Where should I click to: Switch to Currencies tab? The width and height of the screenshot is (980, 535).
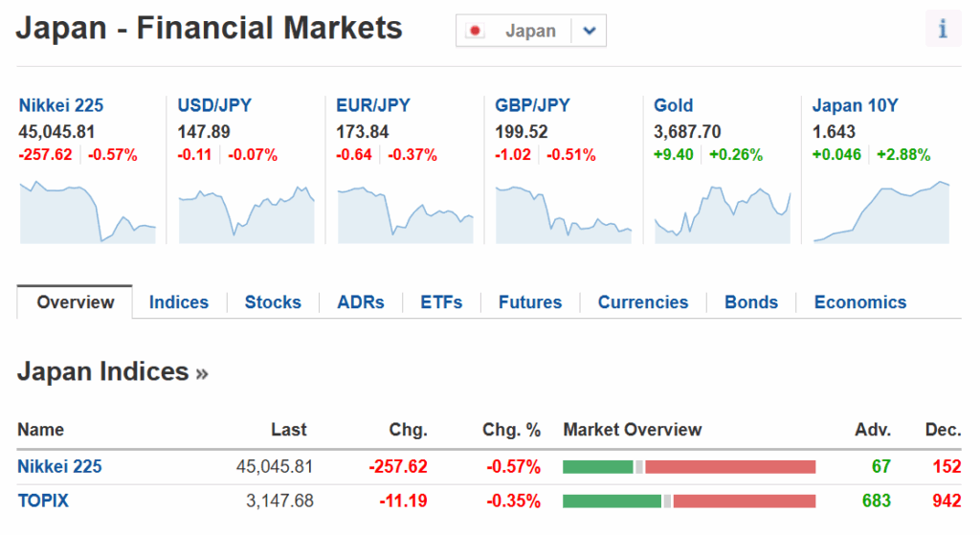click(x=643, y=302)
